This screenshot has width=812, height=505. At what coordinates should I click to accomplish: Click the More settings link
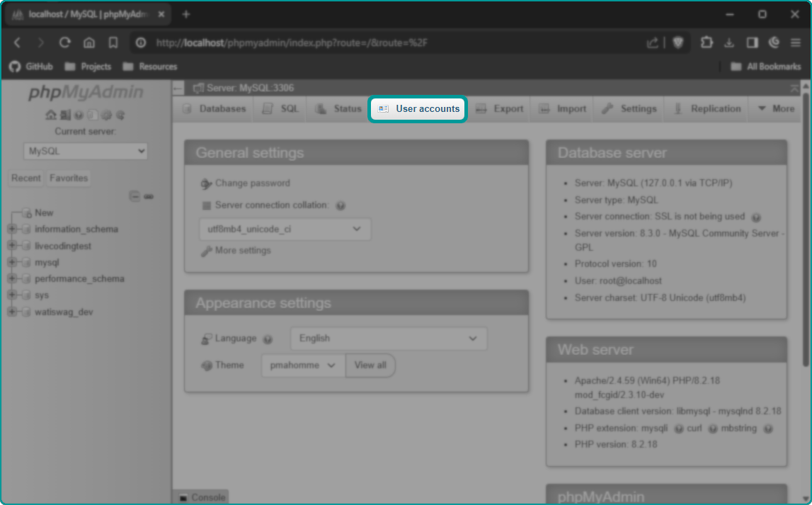click(243, 251)
